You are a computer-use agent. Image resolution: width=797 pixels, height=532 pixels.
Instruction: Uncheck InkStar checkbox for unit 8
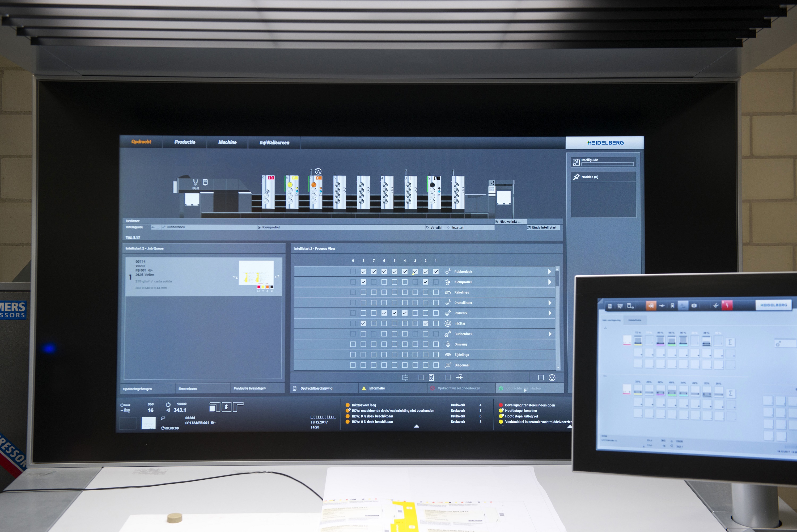coord(363,323)
